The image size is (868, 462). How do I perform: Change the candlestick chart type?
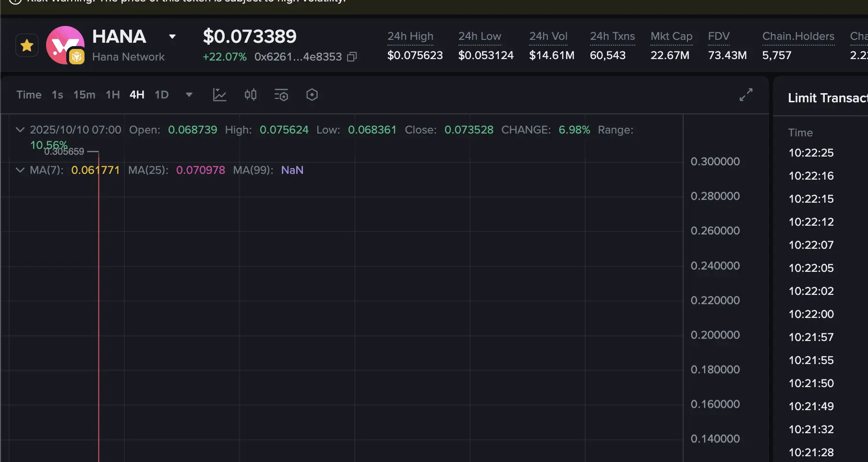[251, 95]
